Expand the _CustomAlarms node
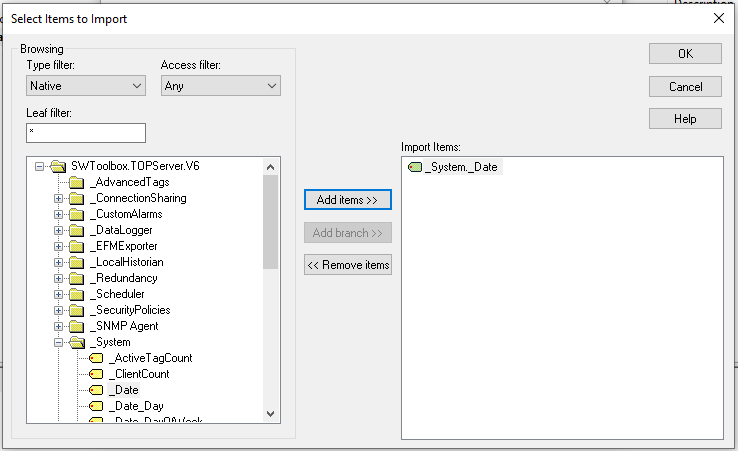 pos(58,214)
